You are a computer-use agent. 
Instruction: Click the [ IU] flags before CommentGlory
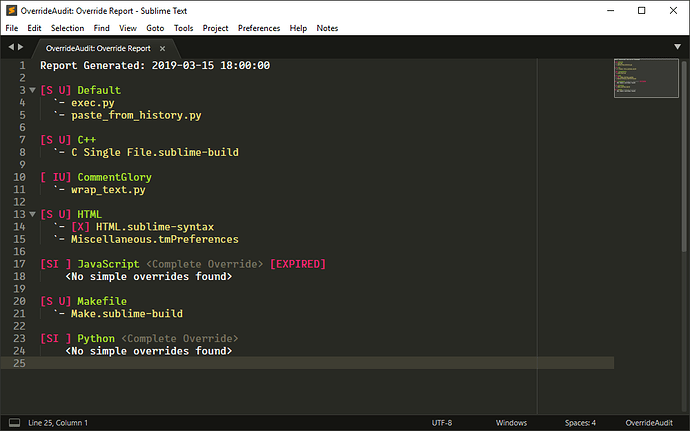click(55, 177)
